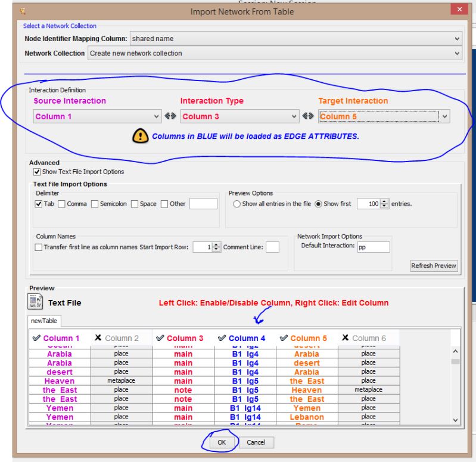The height and width of the screenshot is (462, 476).
Task: Select the Show first radio button
Action: [318, 204]
